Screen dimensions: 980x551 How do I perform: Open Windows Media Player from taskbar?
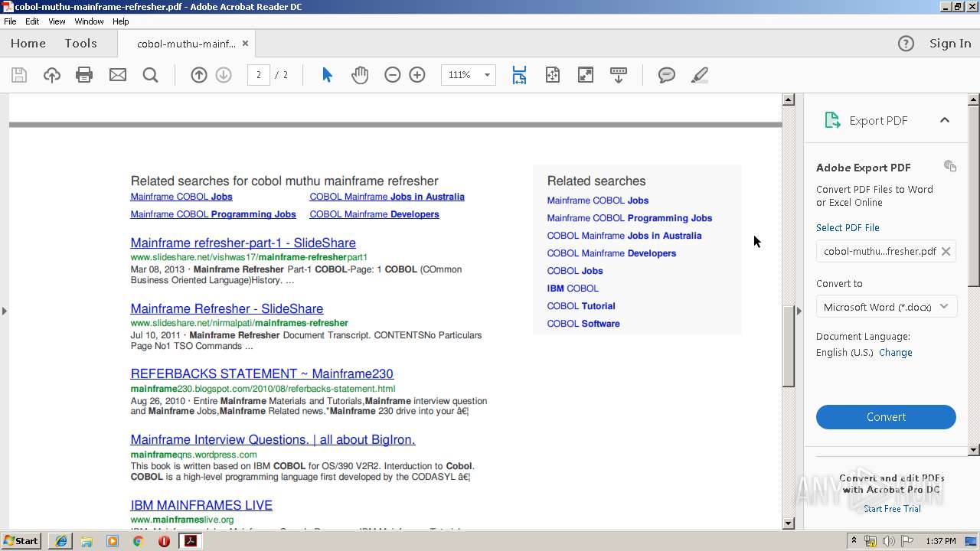(113, 541)
